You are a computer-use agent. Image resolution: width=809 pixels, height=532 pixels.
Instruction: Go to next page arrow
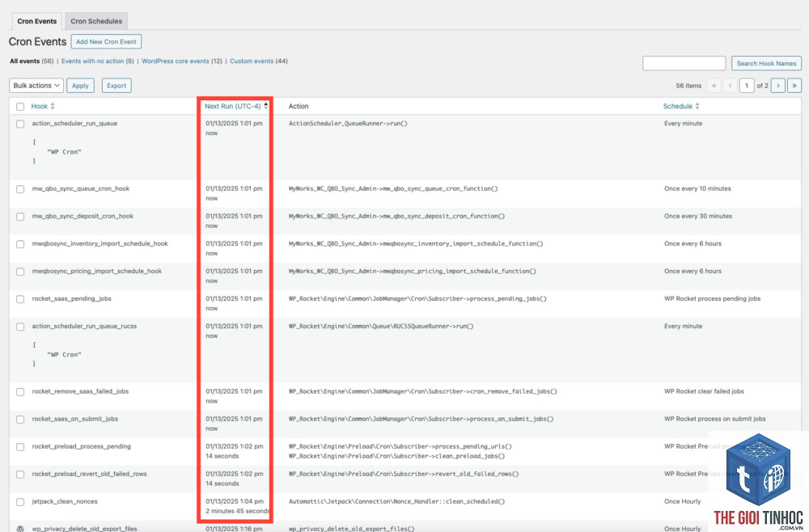click(x=778, y=86)
